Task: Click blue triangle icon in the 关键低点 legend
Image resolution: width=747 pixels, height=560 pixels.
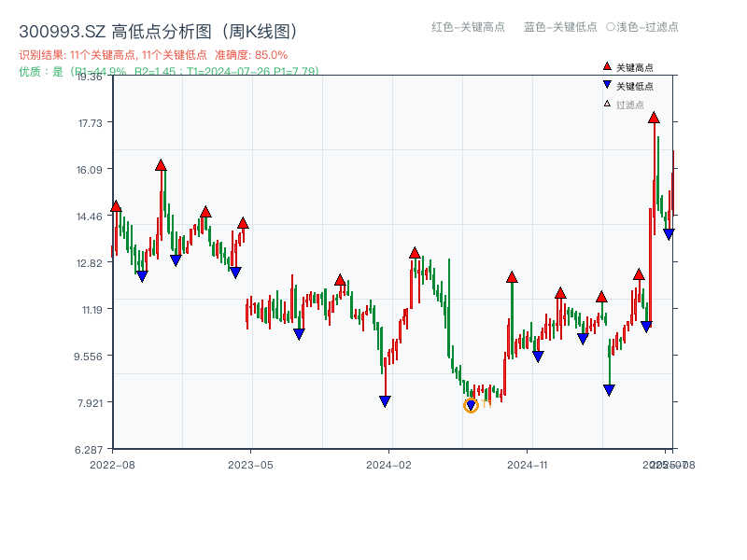Action: coord(607,85)
